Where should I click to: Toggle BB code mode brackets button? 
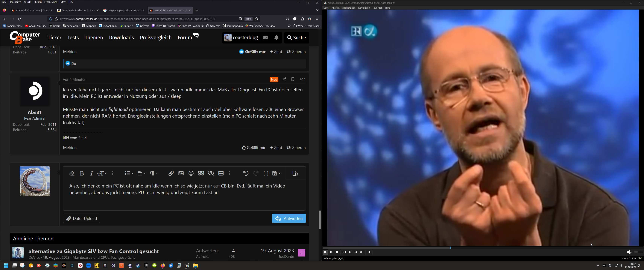click(x=266, y=173)
